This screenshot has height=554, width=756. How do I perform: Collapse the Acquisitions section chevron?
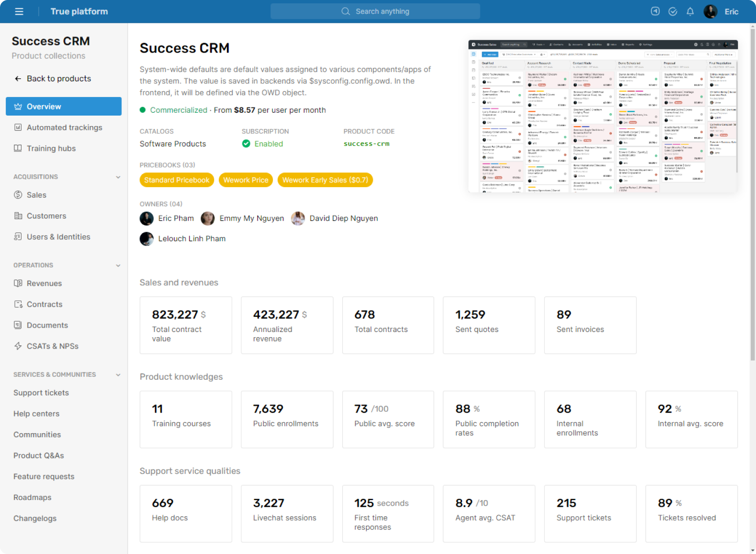click(118, 177)
